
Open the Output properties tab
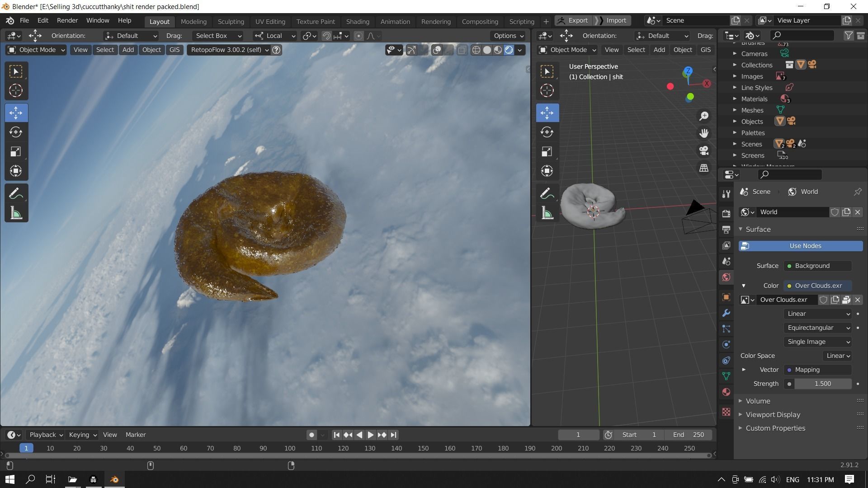tap(726, 230)
